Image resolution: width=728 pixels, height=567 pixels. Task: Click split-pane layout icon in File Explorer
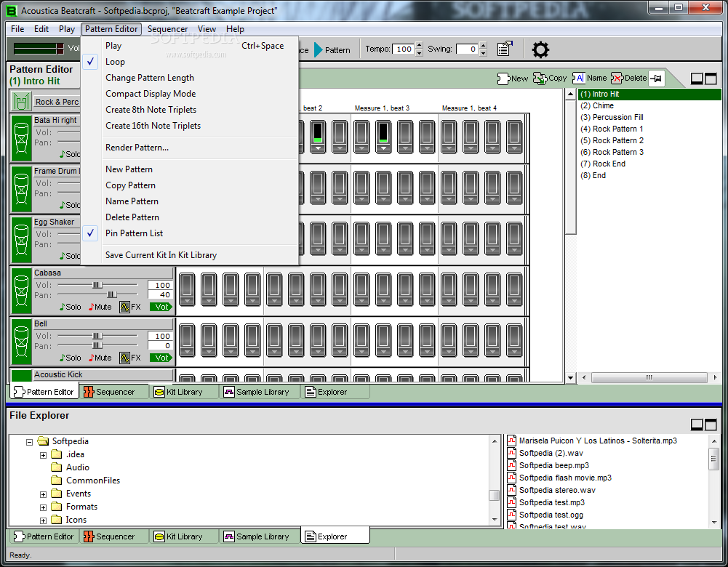click(x=711, y=424)
